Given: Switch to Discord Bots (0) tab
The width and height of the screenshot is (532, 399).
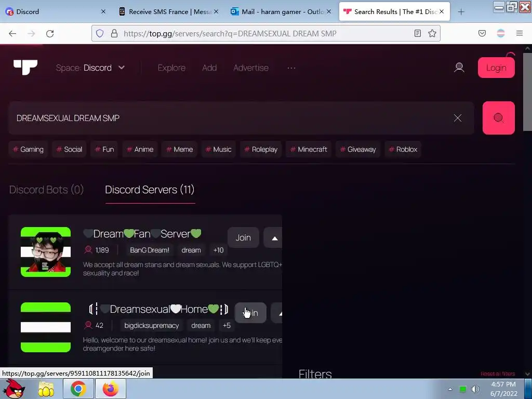Looking at the screenshot, I should click(46, 190).
